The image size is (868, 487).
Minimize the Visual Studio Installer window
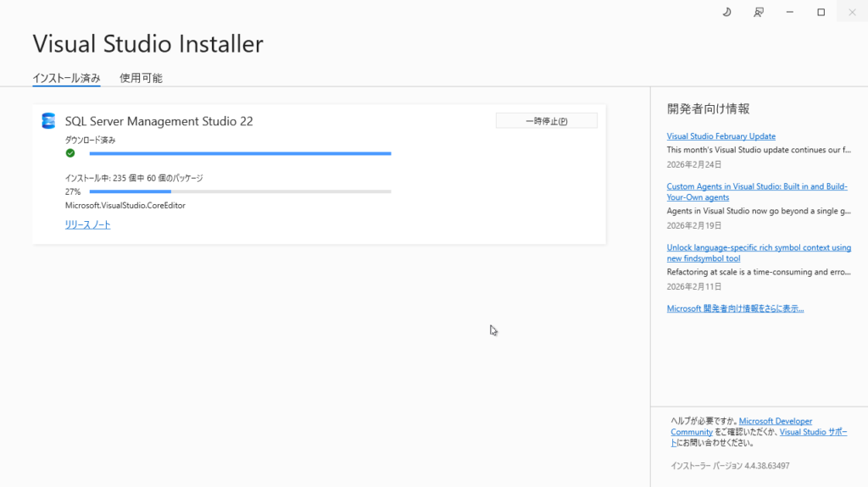[x=790, y=12]
